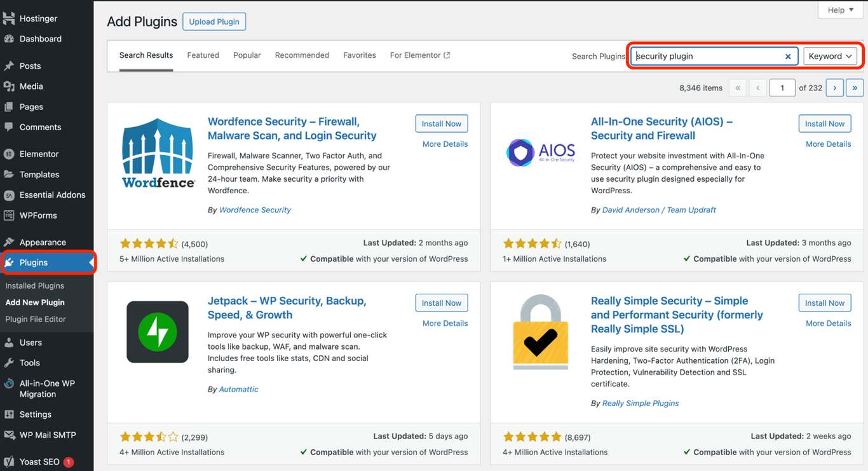
Task: Open WPForms from the sidebar
Action: click(x=37, y=215)
